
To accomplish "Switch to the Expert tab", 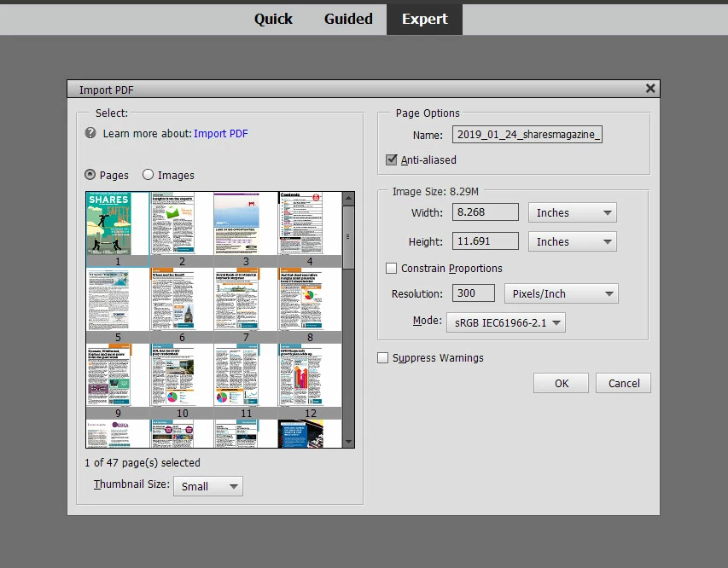I will point(424,19).
